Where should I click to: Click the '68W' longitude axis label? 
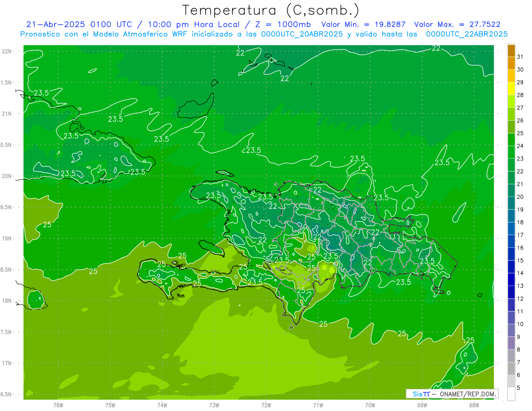click(474, 404)
